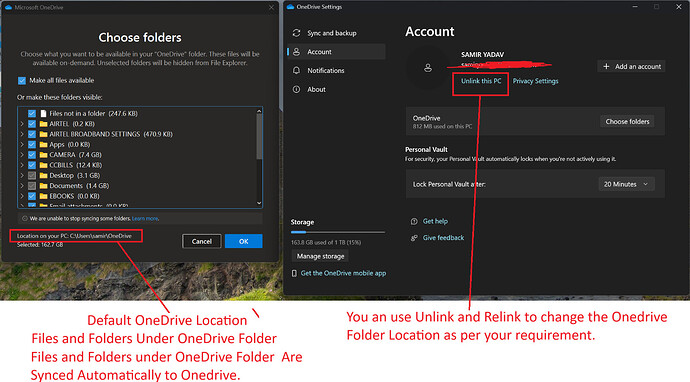Click the folder list scroll up arrow

pyautogui.click(x=259, y=111)
